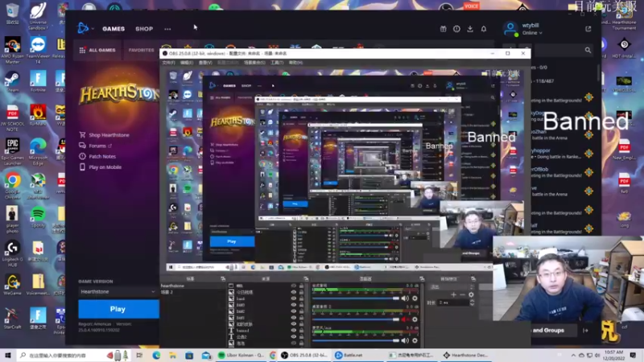Open the three-dots more menu in Battle.net
This screenshot has width=644, height=362.
tap(167, 29)
